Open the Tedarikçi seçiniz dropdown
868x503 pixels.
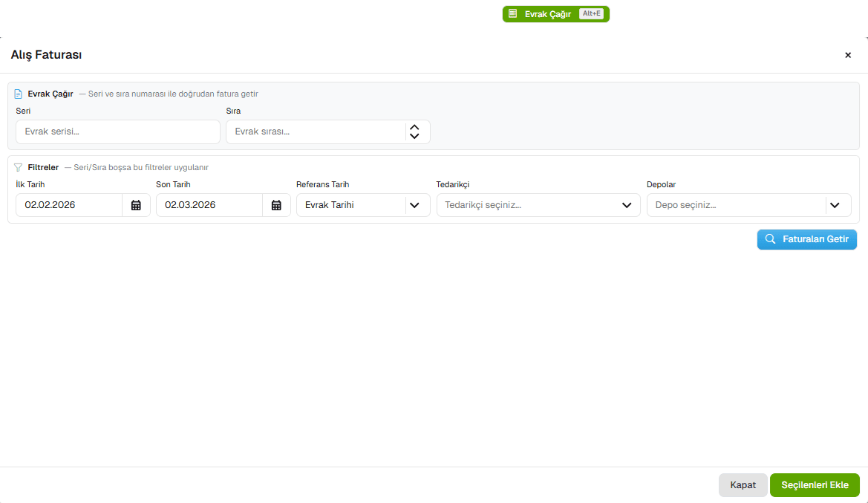[x=538, y=205]
